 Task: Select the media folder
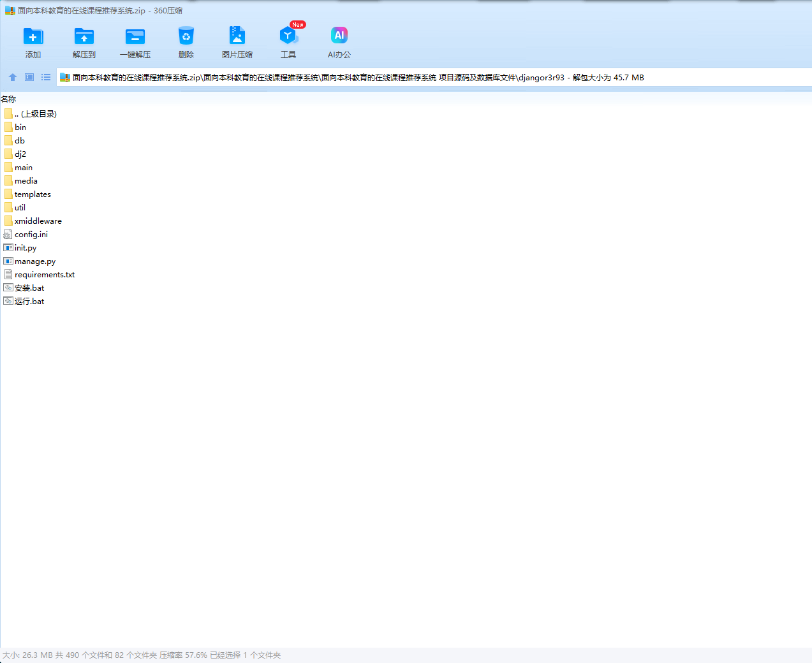pyautogui.click(x=21, y=180)
